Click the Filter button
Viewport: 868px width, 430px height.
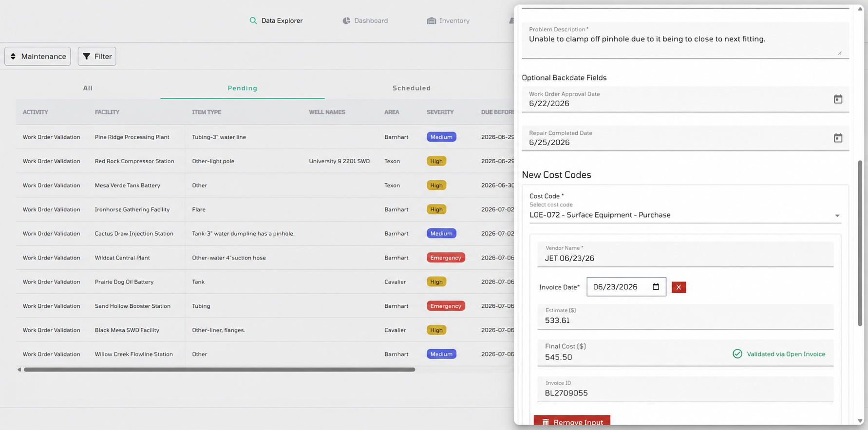[97, 56]
